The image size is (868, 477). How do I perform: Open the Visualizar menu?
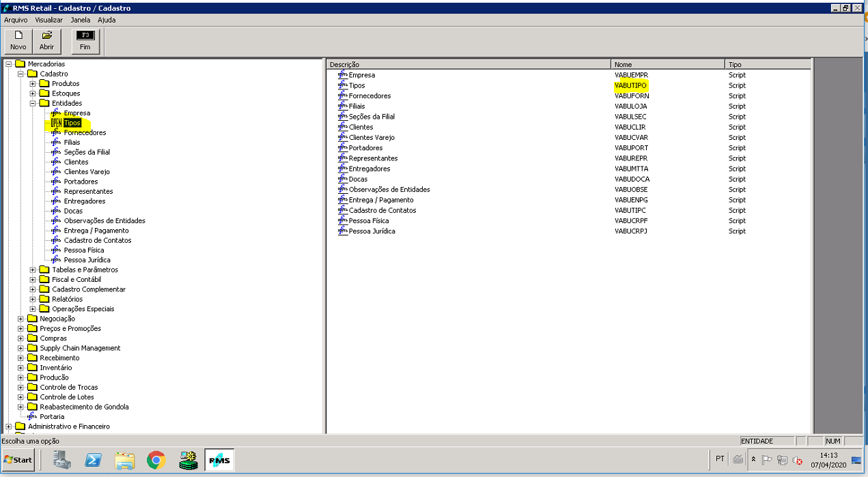49,20
